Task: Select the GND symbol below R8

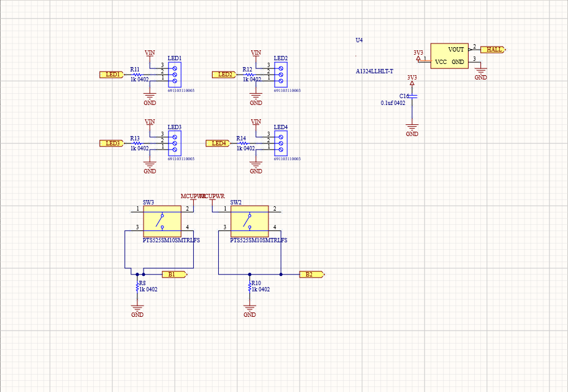Action: [x=137, y=308]
